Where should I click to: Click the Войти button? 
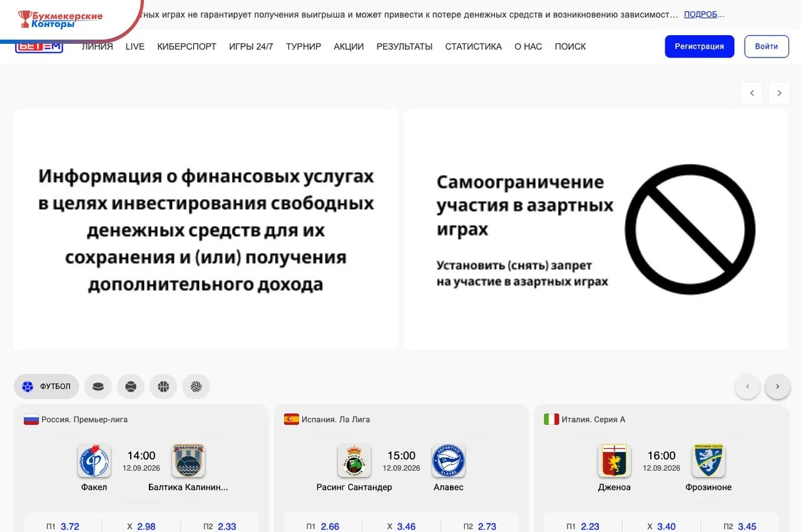pyautogui.click(x=767, y=46)
